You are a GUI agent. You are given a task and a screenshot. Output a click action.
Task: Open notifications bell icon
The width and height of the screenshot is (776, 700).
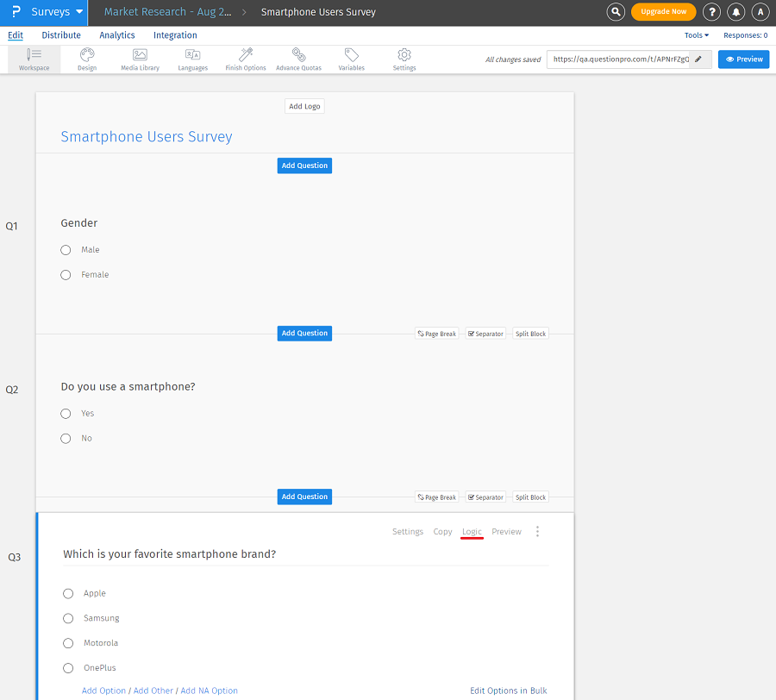(735, 11)
